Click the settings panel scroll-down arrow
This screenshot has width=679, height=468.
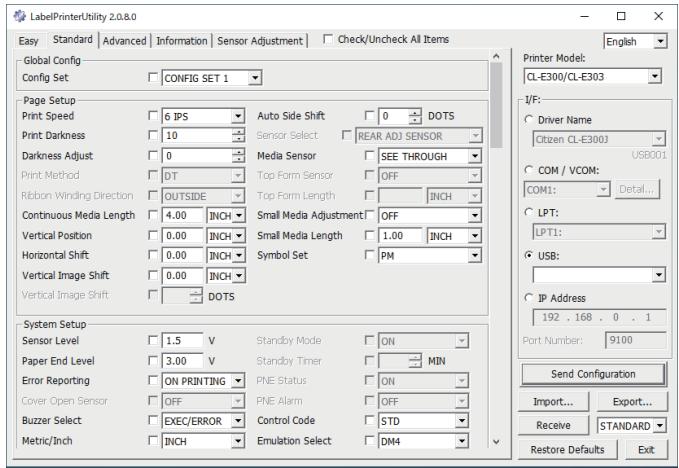tap(496, 442)
